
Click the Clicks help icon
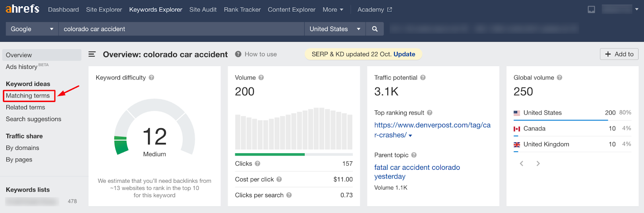(258, 163)
